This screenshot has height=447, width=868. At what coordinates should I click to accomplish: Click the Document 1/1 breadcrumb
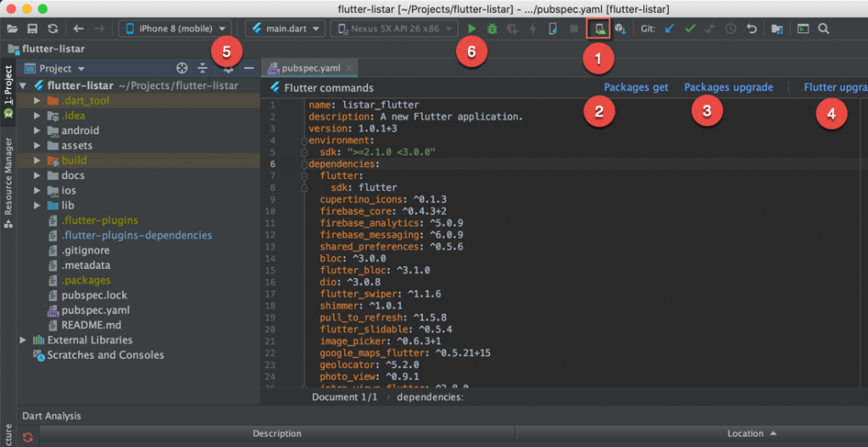344,397
